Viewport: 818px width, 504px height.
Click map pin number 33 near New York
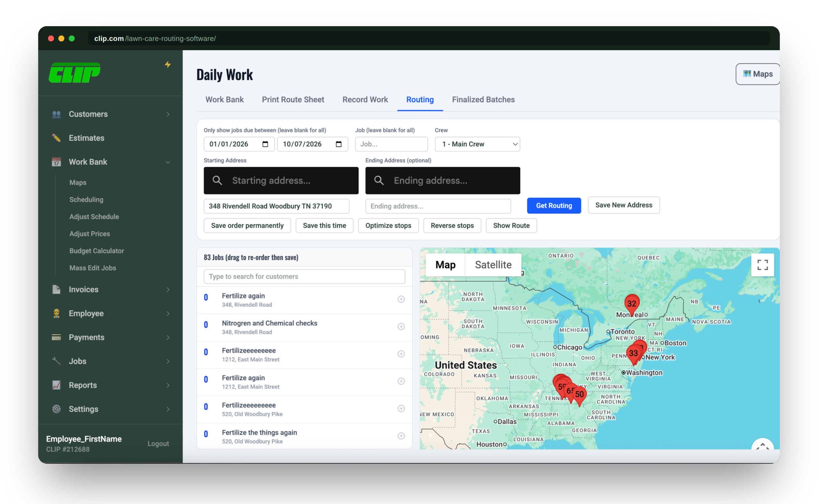click(633, 354)
